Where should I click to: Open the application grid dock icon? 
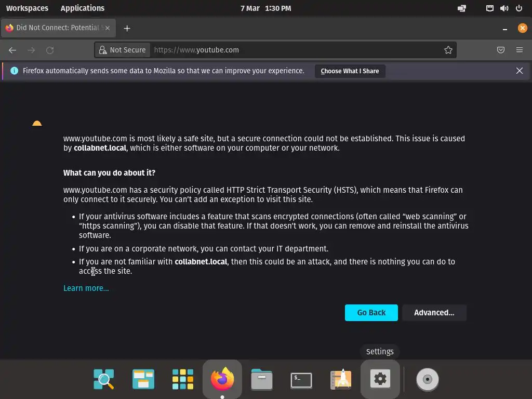(x=182, y=379)
